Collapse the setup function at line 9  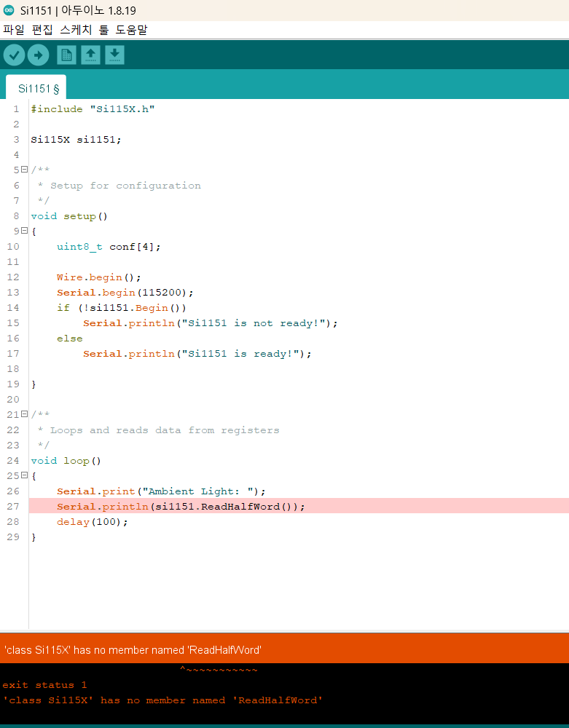[x=25, y=231]
